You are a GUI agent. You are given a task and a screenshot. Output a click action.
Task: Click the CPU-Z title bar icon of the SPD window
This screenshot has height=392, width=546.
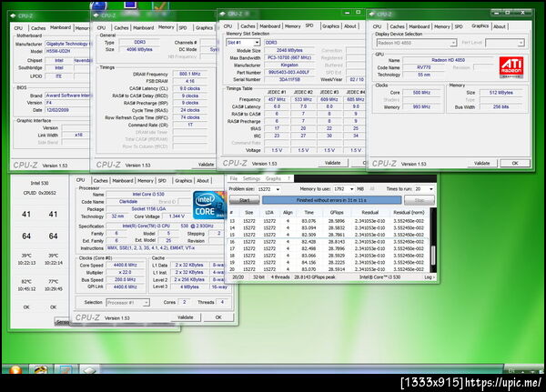(223, 14)
